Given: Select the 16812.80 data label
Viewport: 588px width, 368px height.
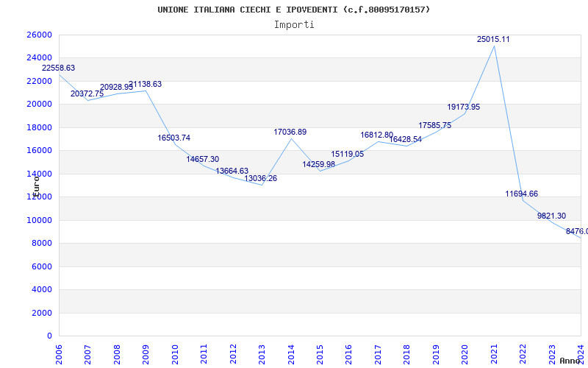Looking at the screenshot, I should click(x=377, y=135).
